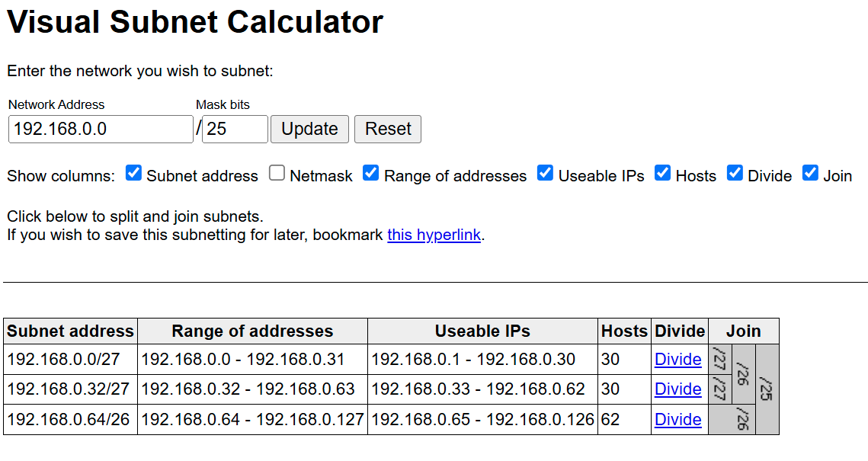Click the Network Address input field
The height and width of the screenshot is (461, 868).
[100, 128]
